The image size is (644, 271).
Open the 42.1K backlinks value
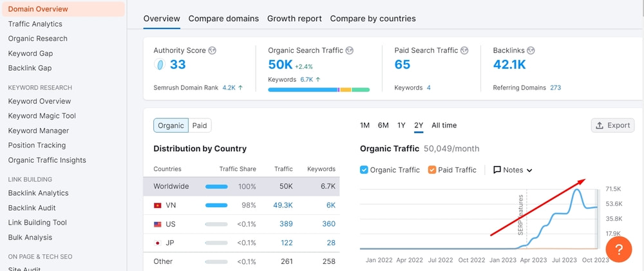tap(509, 64)
